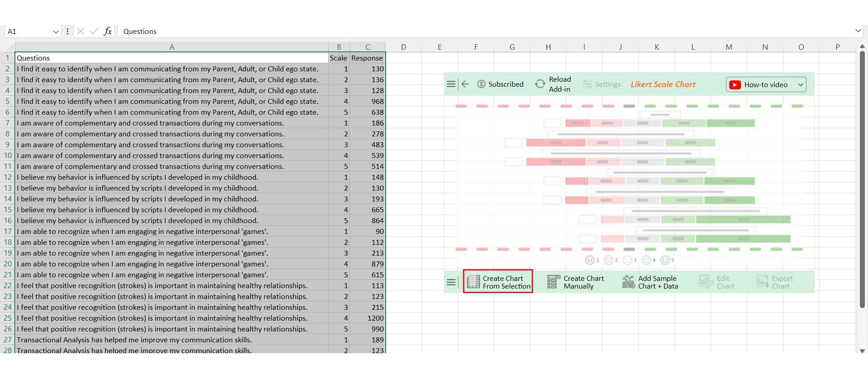Click cell A17 about negative interpersonal games
Viewport: 868px width, 378px height.
click(172, 231)
